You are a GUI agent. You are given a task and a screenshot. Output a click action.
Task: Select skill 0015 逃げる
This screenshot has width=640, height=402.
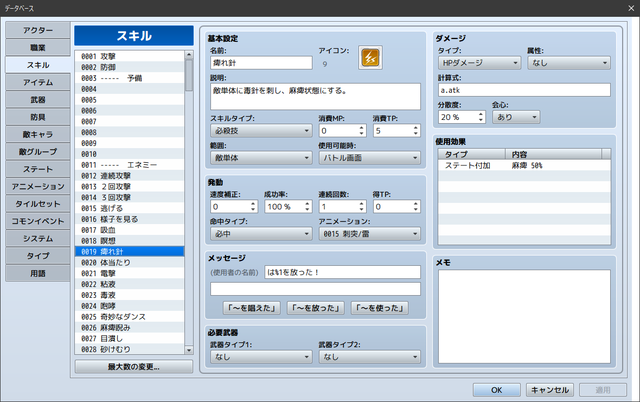129,208
